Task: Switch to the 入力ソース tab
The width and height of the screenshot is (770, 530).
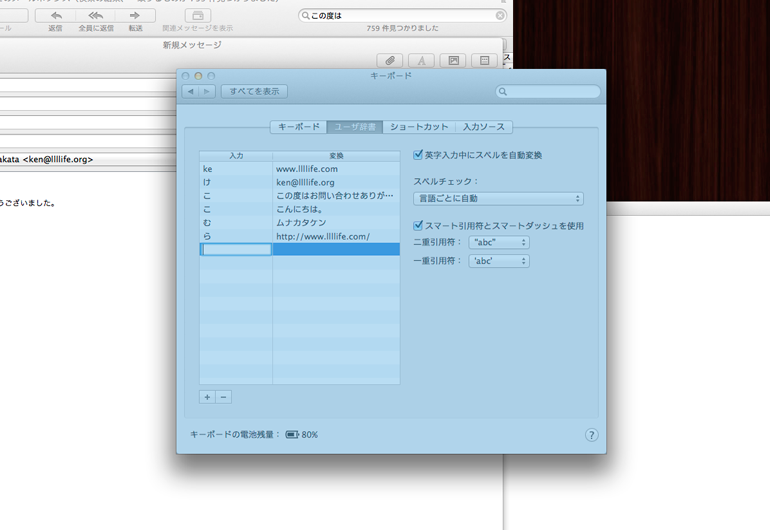Action: 484,127
